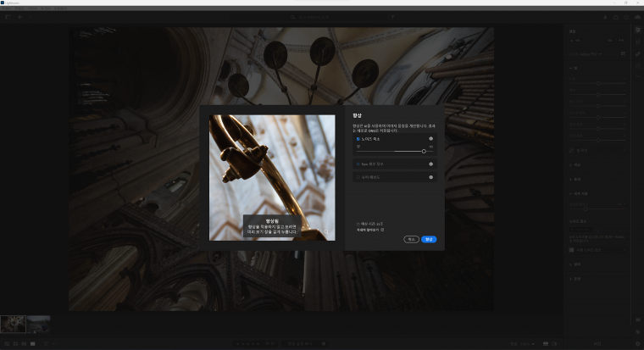Click the blue 향상 button
The height and width of the screenshot is (350, 644).
point(429,239)
